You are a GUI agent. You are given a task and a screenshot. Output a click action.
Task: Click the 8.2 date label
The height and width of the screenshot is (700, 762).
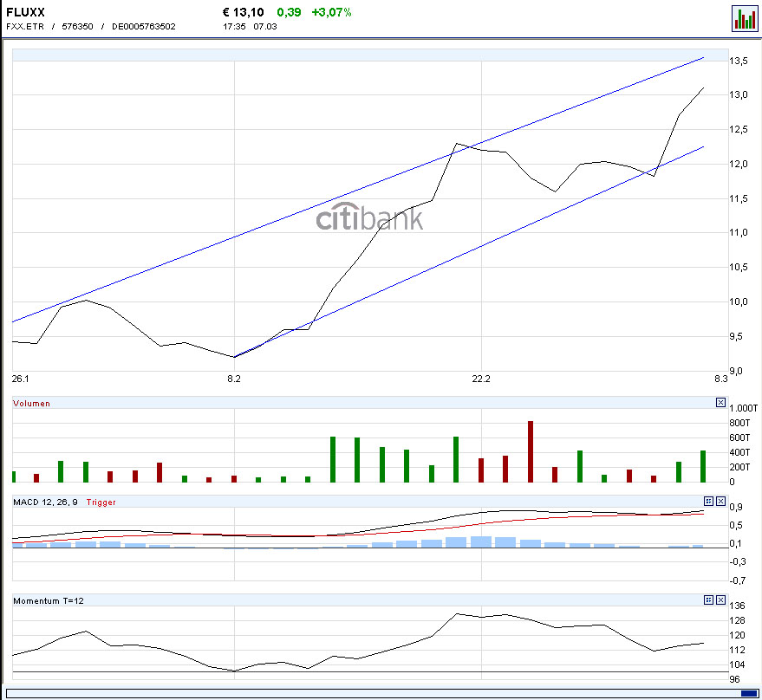tap(234, 379)
